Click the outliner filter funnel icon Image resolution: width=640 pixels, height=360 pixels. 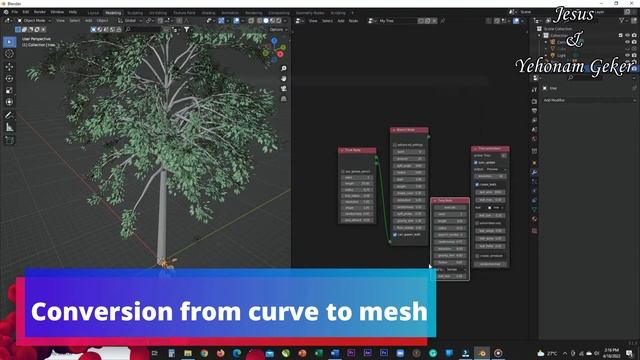point(622,20)
